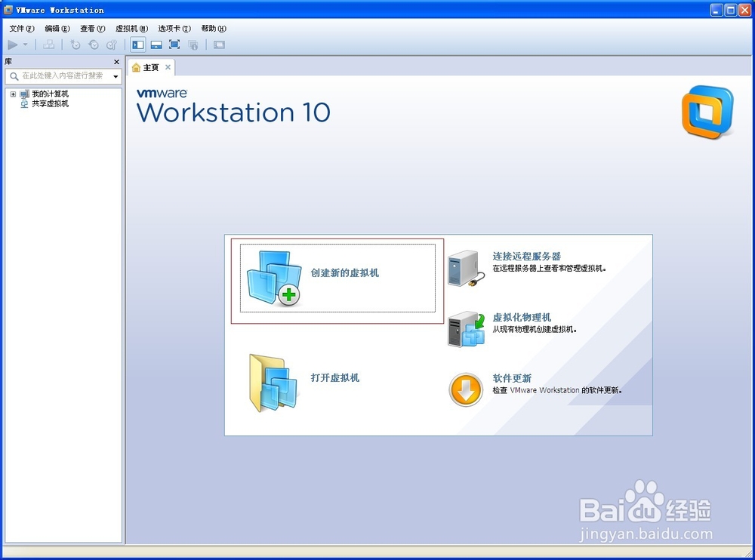The image size is (755, 560).
Task: Open the 帮助(H) menu
Action: (214, 29)
